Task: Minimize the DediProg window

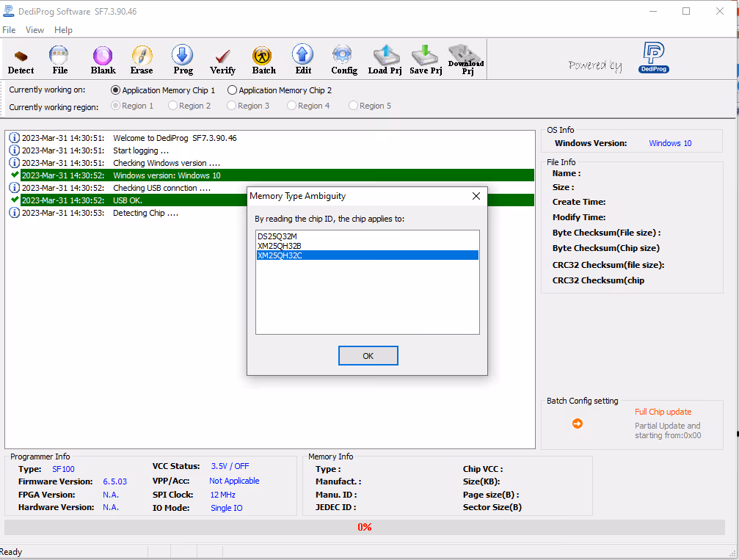Action: click(653, 11)
